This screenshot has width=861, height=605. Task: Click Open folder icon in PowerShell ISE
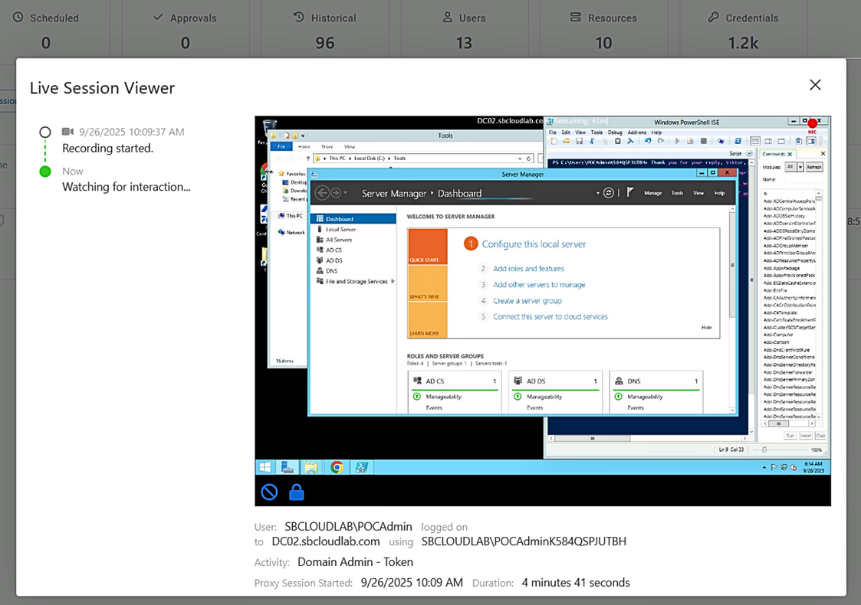pos(567,141)
